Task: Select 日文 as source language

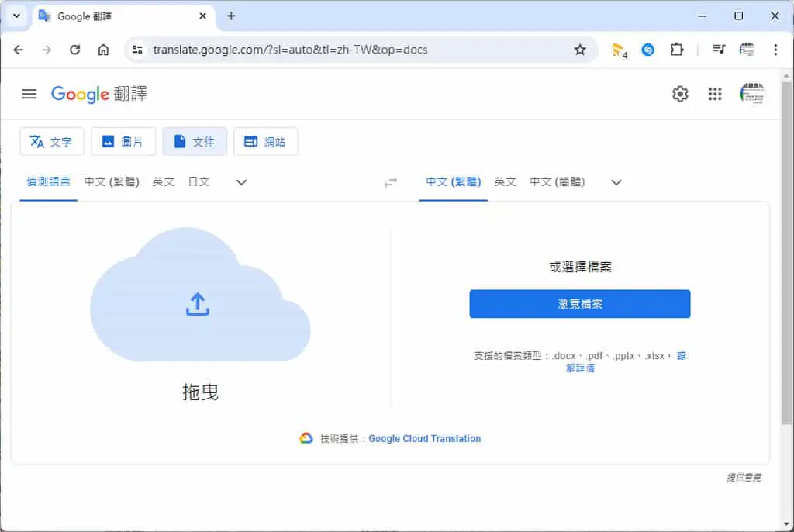Action: (198, 182)
